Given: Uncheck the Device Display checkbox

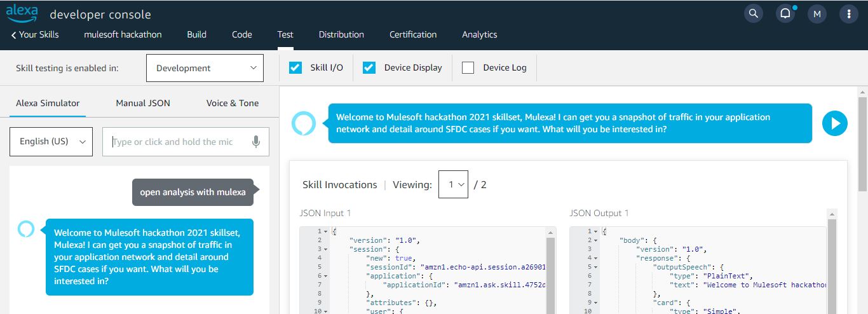Looking at the screenshot, I should [369, 67].
